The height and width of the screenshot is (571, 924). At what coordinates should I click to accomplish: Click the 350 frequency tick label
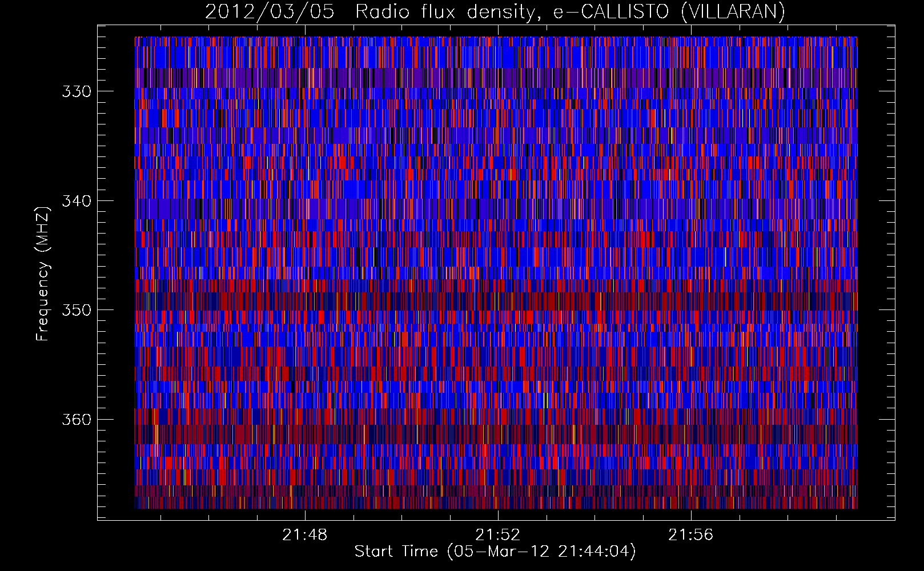77,310
